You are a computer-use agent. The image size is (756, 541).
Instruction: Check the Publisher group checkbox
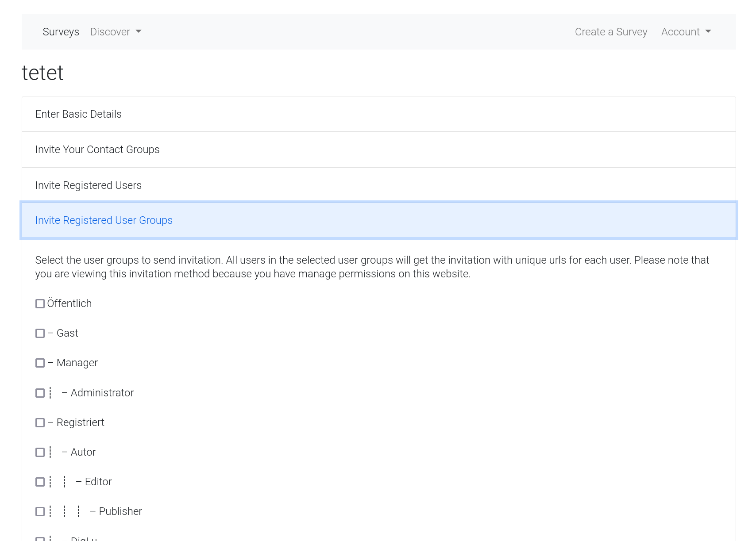tap(40, 511)
